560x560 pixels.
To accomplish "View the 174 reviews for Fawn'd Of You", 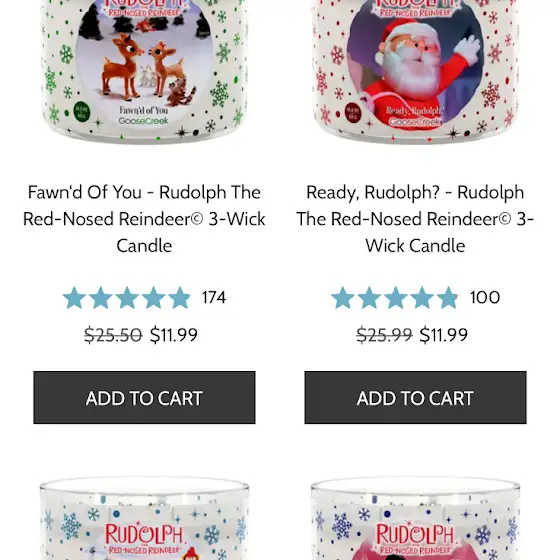I will (214, 298).
